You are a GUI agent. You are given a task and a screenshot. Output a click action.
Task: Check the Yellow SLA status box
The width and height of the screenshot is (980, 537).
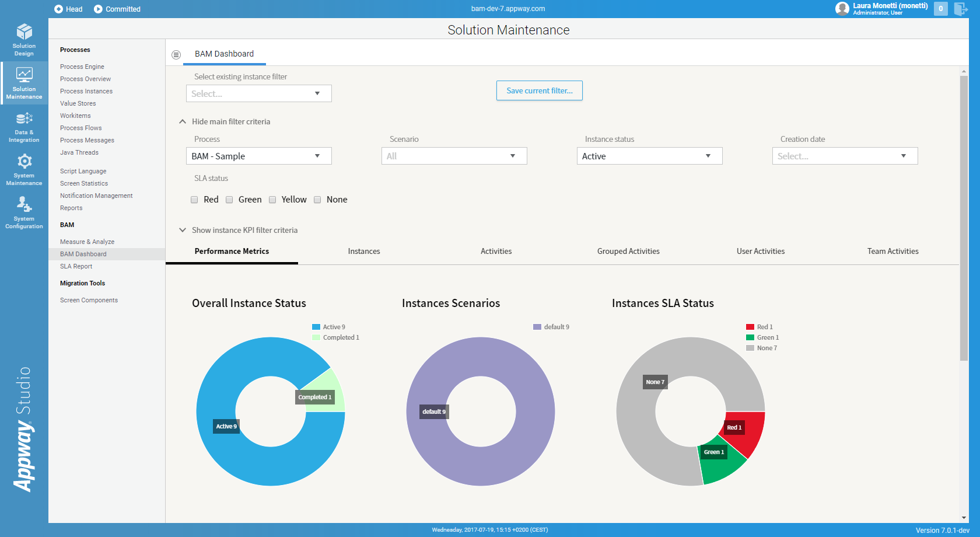click(x=272, y=200)
